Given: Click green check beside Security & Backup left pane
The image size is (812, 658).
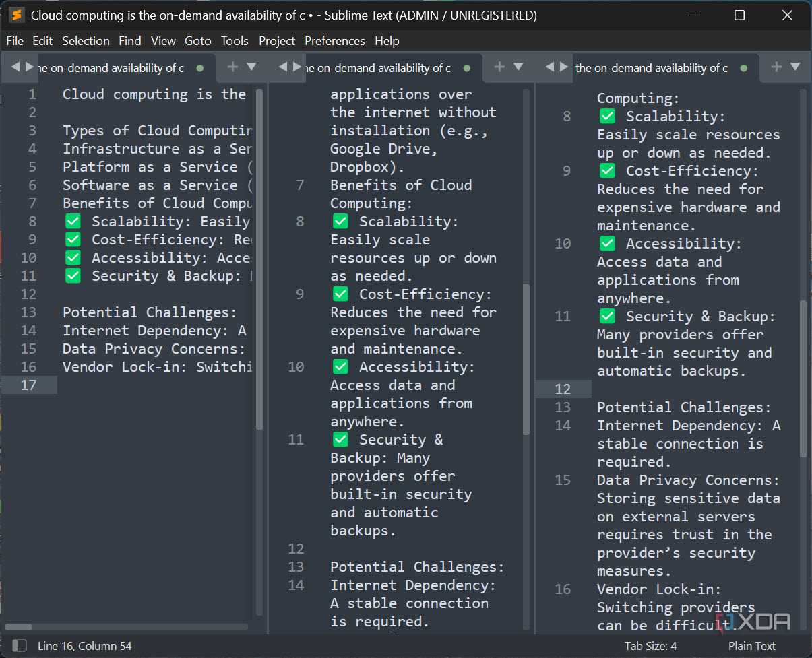Looking at the screenshot, I should [x=73, y=276].
